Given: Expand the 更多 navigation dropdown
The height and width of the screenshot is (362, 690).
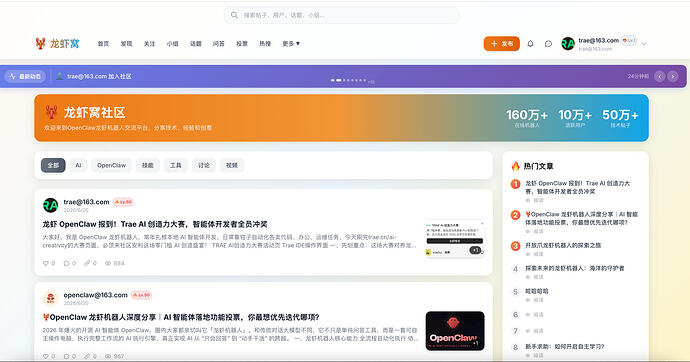Looking at the screenshot, I should coord(291,44).
